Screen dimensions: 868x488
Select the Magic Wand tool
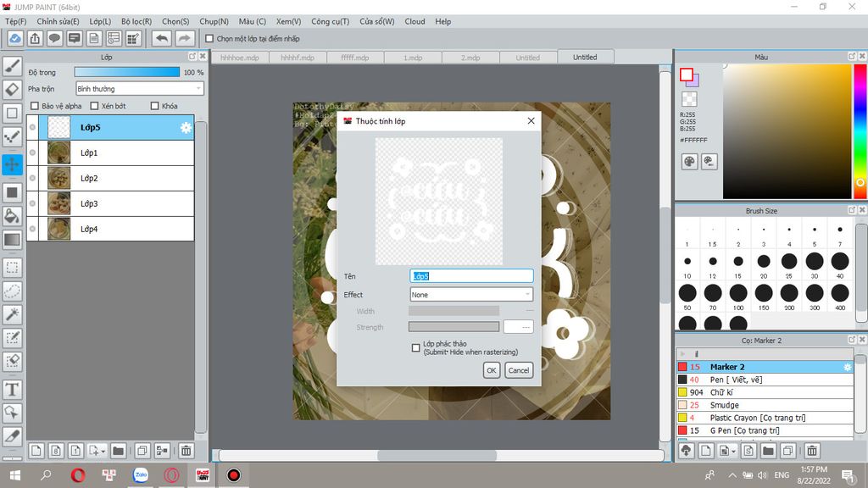tap(12, 314)
